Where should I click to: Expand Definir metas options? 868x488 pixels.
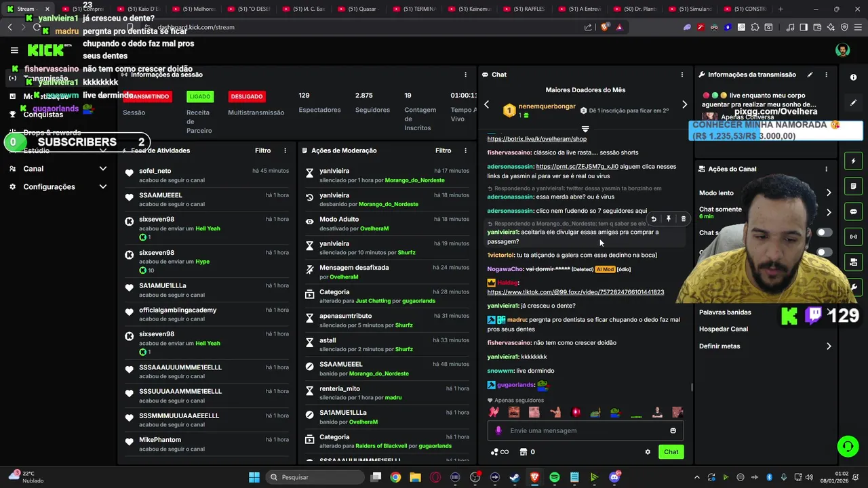tap(829, 346)
